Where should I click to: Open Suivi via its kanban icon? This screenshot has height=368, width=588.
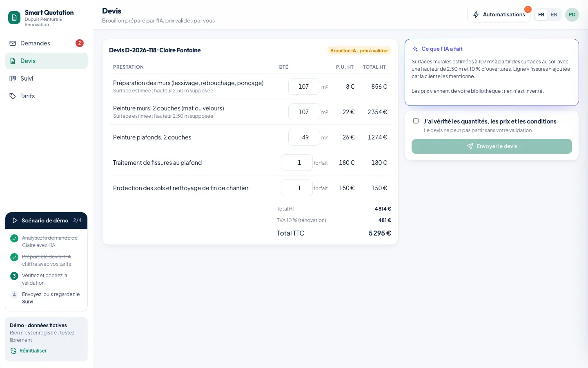(13, 79)
